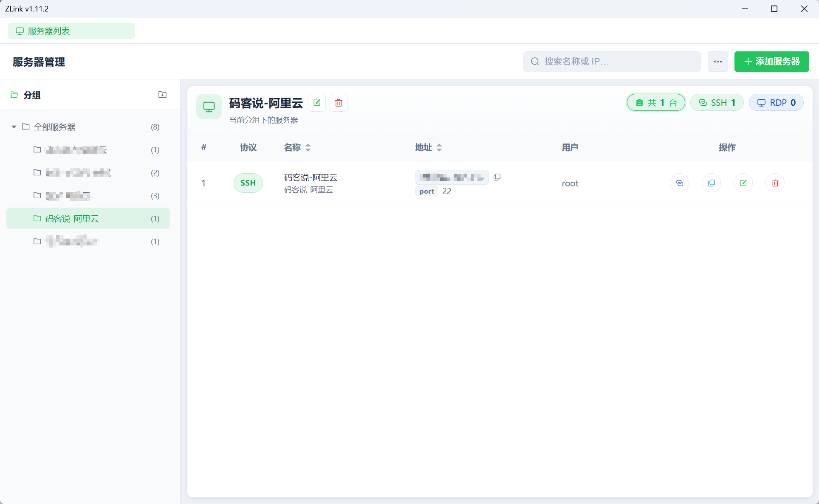The image size is (819, 504).
Task: Edit the 码客说-阿里云 group name
Action: (x=317, y=103)
